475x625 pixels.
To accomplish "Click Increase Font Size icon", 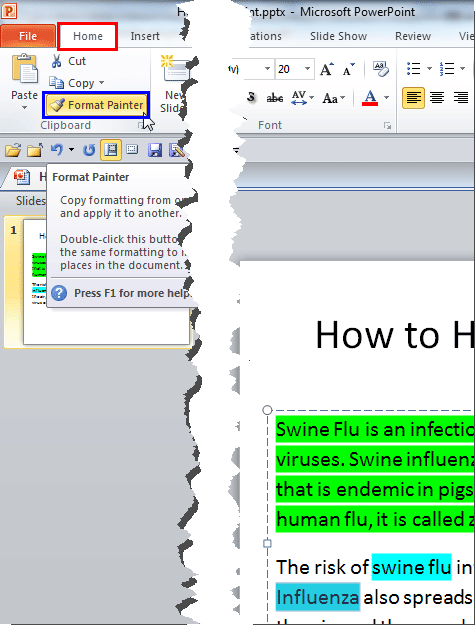I will (327, 70).
